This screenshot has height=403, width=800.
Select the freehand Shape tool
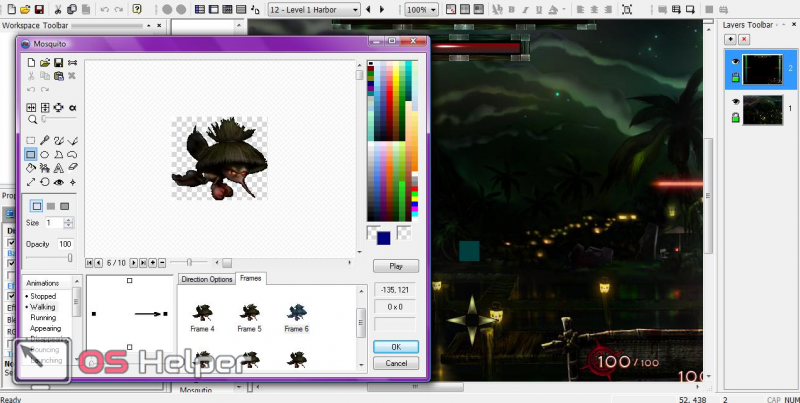coord(72,155)
